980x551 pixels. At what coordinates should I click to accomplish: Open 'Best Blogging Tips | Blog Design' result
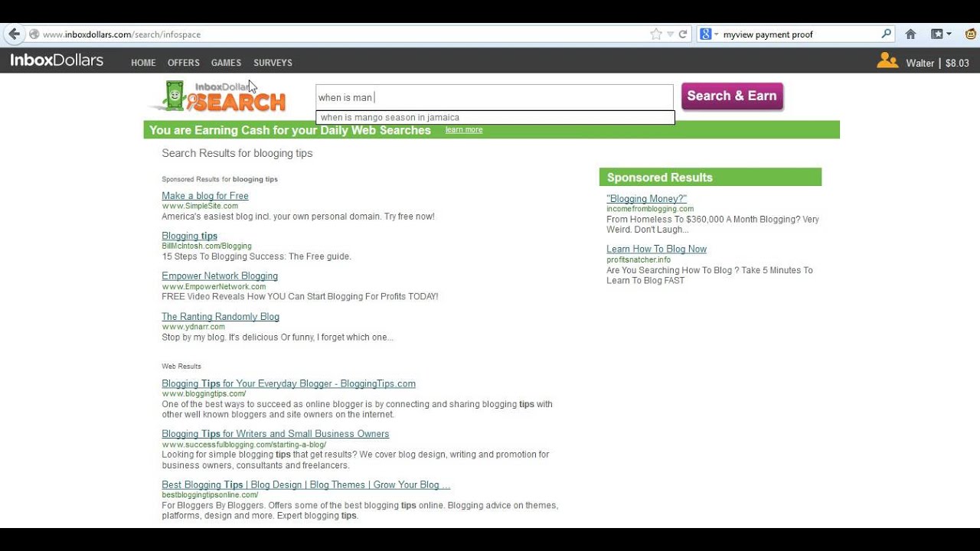(306, 485)
